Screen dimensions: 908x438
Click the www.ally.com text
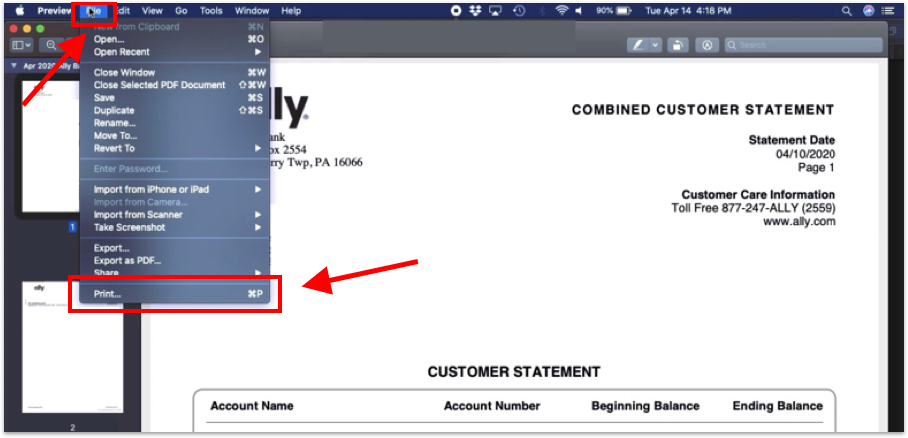pos(799,221)
